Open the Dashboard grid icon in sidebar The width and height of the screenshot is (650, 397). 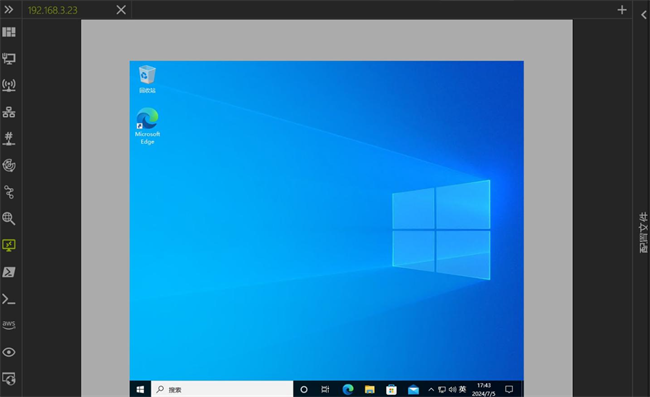point(9,32)
